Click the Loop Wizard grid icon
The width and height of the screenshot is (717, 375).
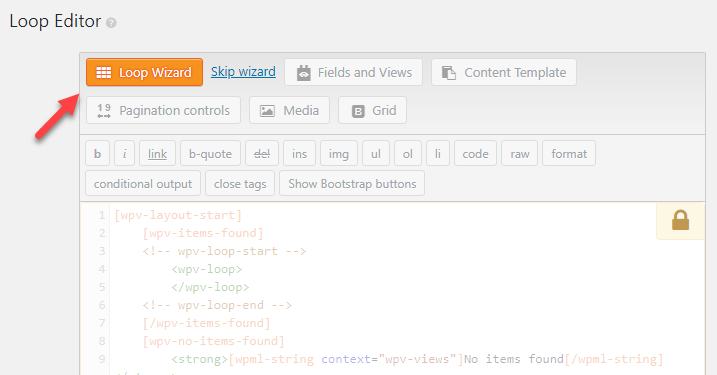click(x=104, y=73)
